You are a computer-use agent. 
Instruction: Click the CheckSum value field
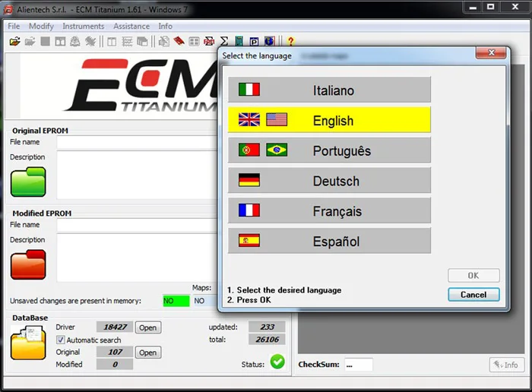coord(359,365)
